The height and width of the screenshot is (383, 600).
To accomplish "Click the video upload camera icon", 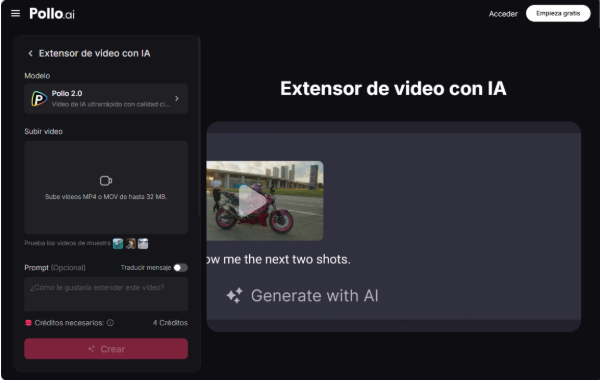I will [x=106, y=181].
